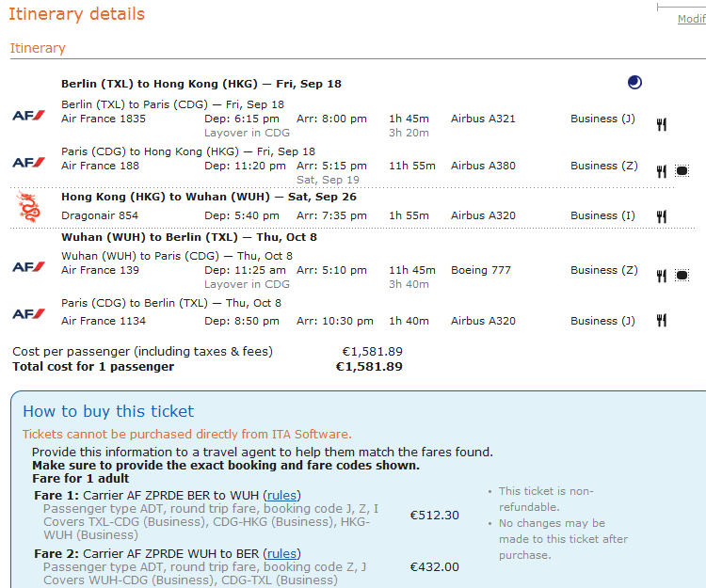Click the Modify link at top right
Image resolution: width=706 pixels, height=588 pixels.
pos(691,19)
